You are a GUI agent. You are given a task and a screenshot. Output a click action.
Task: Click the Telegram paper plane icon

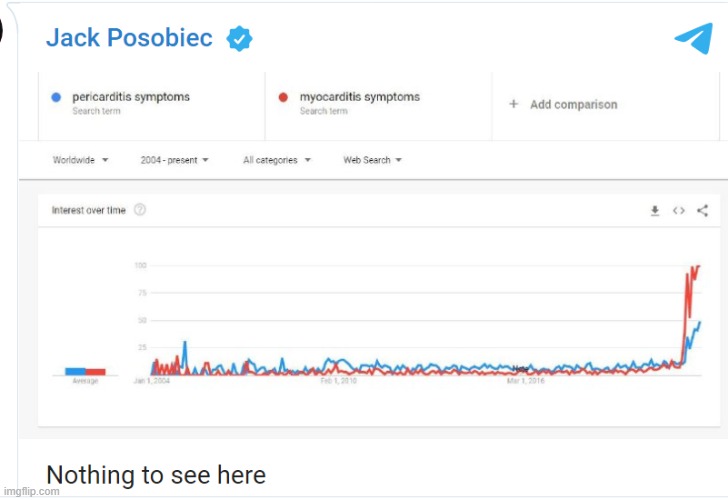692,38
